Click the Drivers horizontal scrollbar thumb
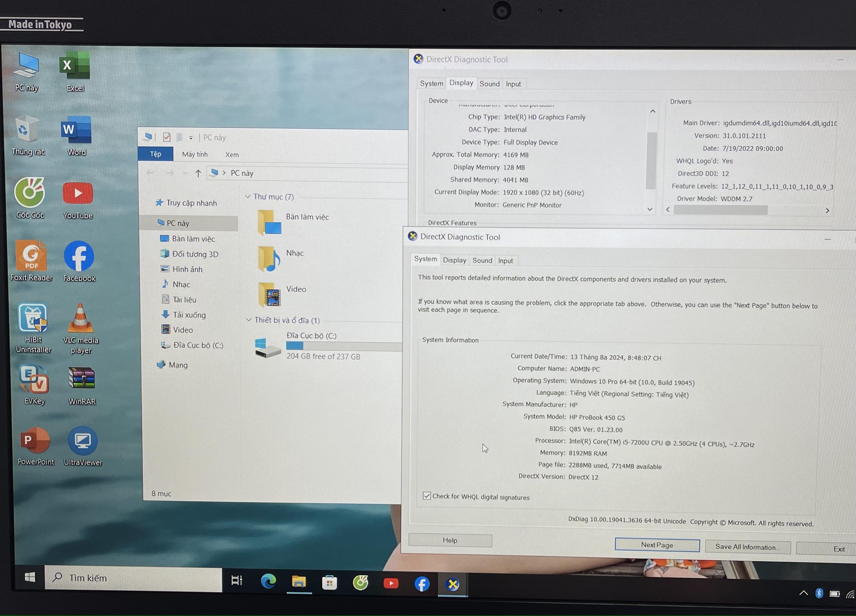856x616 pixels. 720,210
